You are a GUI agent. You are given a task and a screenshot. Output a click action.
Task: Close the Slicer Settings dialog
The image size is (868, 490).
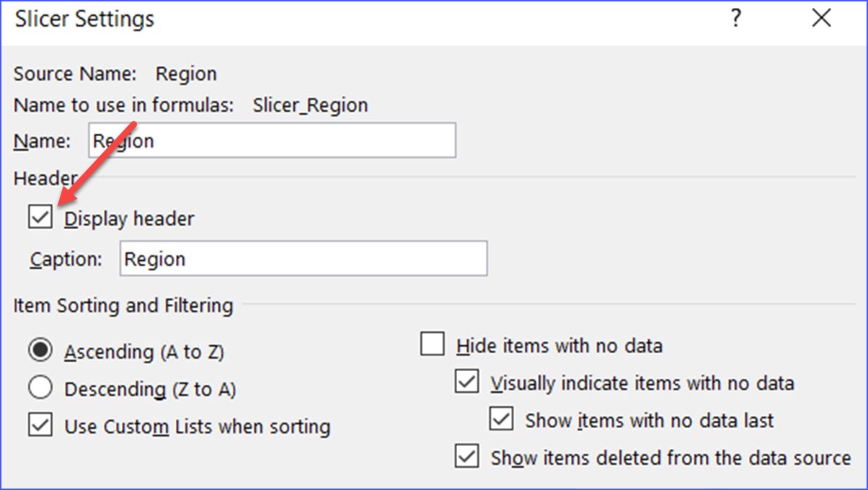(x=821, y=19)
